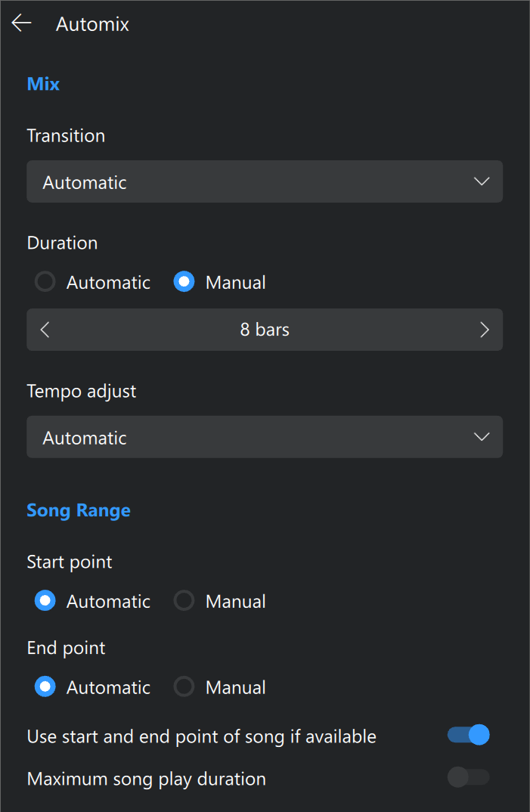Increase duration with the right chevron
Viewport: 530px width, 812px height.
[x=485, y=330]
